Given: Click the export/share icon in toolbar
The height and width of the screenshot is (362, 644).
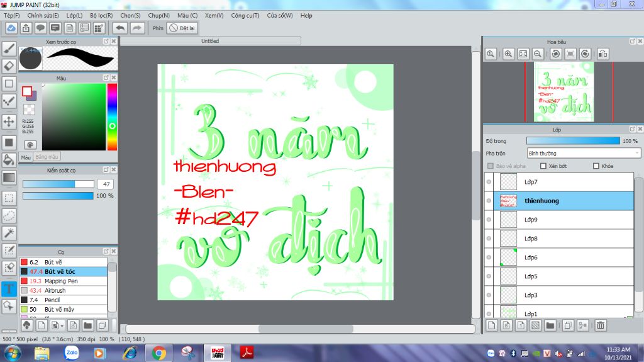Looking at the screenshot, I should (x=26, y=28).
